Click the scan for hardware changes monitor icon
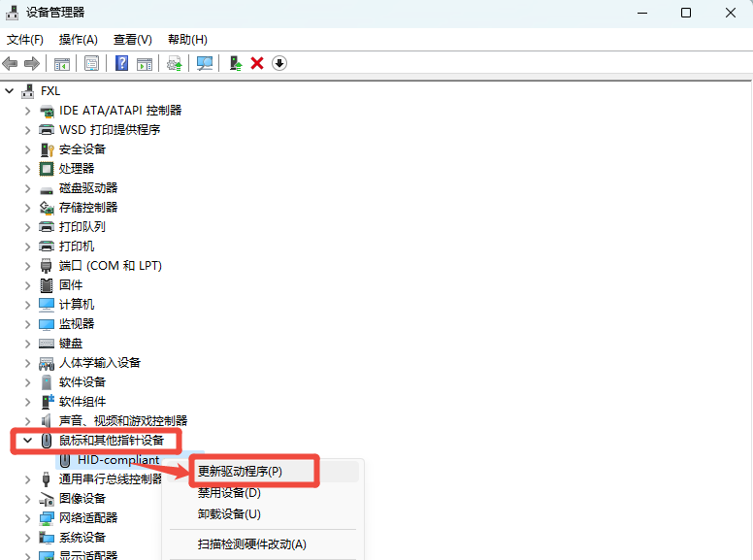 pyautogui.click(x=205, y=63)
